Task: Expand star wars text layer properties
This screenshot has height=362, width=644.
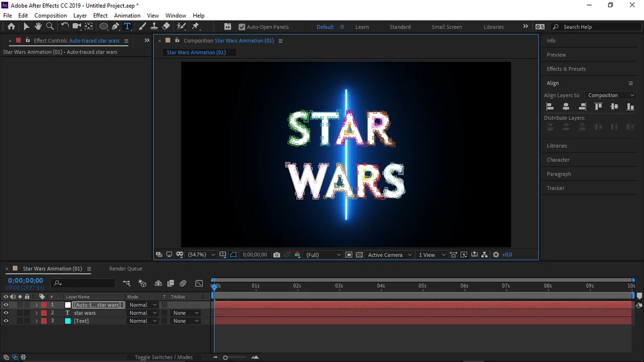Action: (x=36, y=313)
